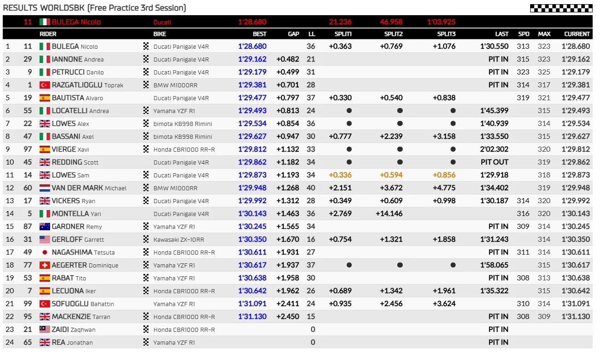This screenshot has width=600, height=364.
Task: Click position number 24 in REA's row
Action: (9, 342)
